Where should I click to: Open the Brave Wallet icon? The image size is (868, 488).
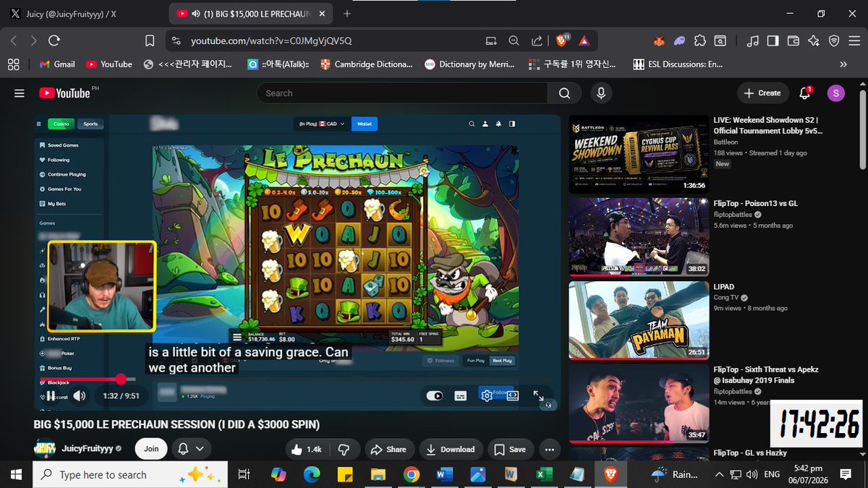(793, 40)
